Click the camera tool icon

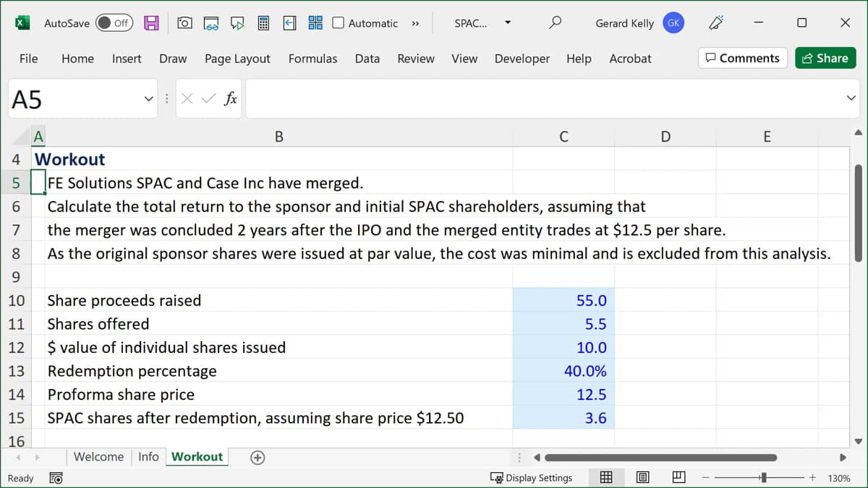[185, 23]
